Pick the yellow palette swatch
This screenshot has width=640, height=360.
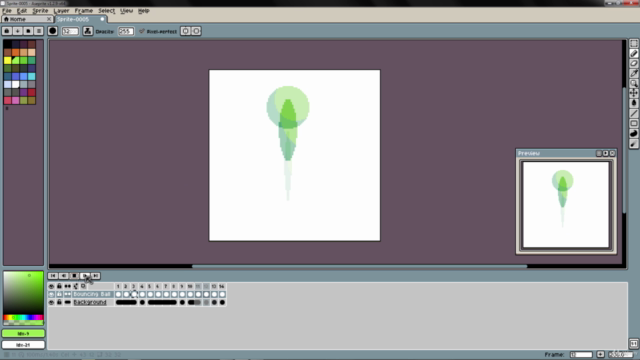[8, 60]
